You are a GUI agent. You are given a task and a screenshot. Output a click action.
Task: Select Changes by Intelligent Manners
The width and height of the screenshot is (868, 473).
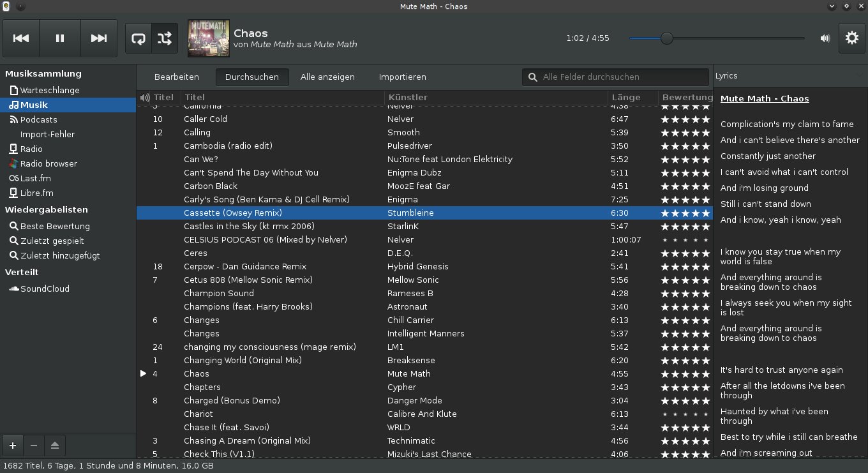[424, 334]
